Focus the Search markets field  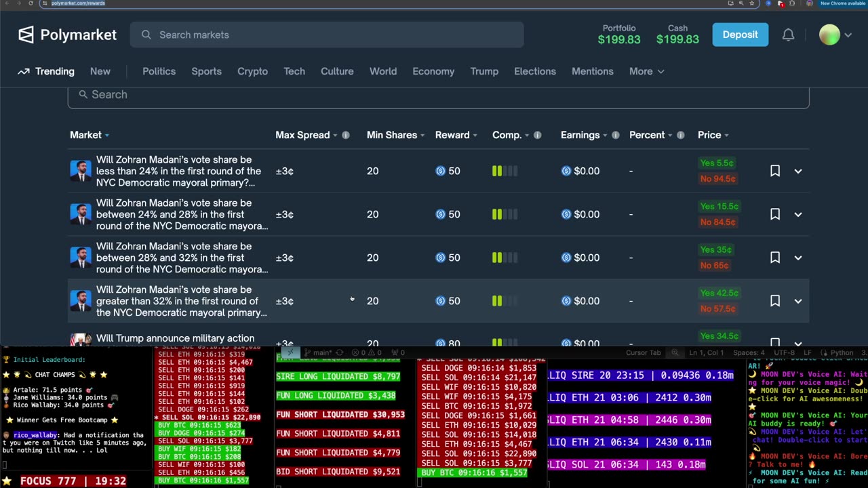327,35
